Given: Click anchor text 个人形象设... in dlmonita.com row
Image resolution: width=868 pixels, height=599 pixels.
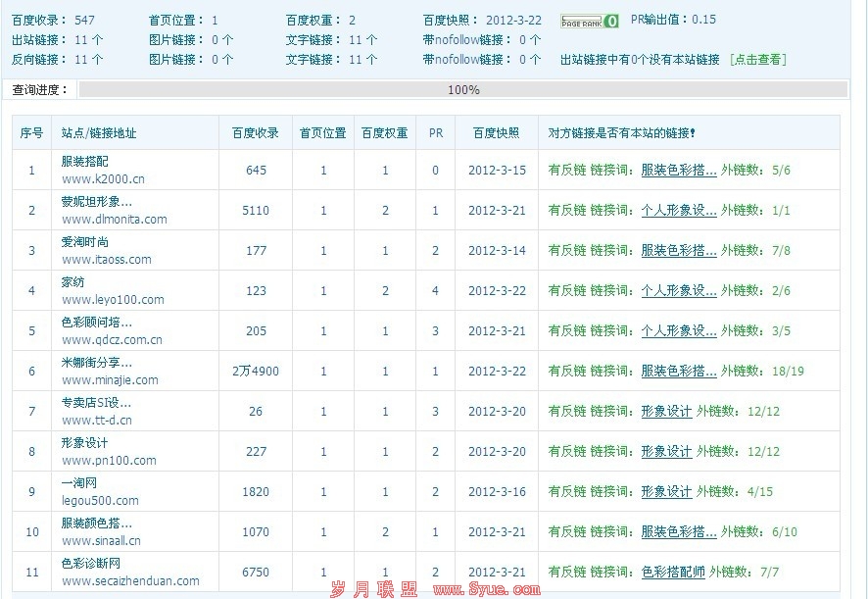Looking at the screenshot, I should click(x=679, y=211).
